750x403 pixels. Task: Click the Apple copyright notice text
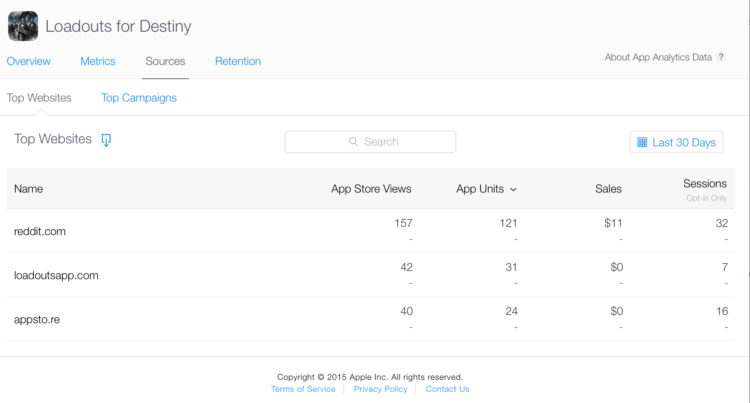tap(370, 377)
